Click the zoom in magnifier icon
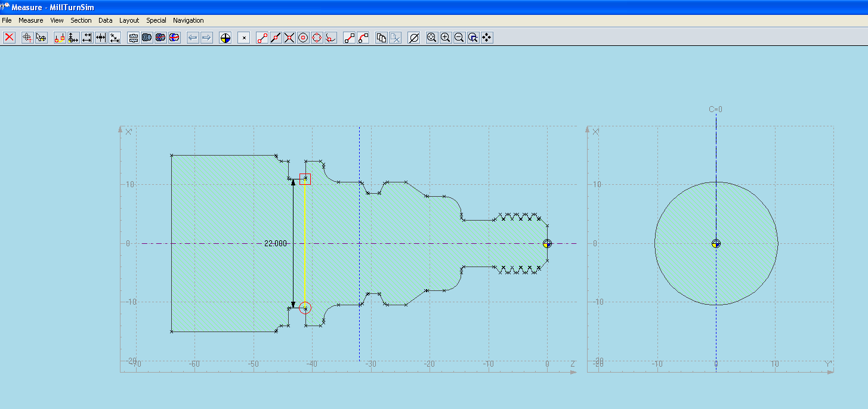Screen dimensions: 868x409 coord(446,38)
